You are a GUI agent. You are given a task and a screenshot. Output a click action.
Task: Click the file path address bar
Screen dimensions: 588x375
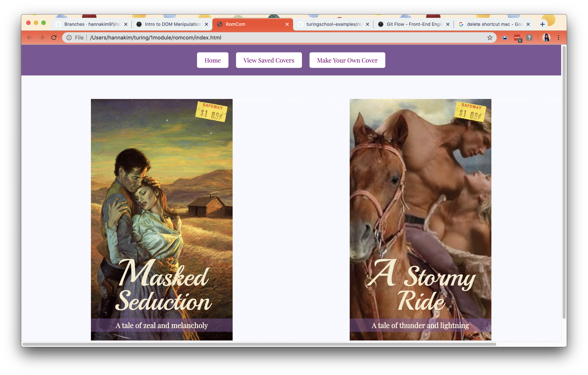[x=269, y=37]
